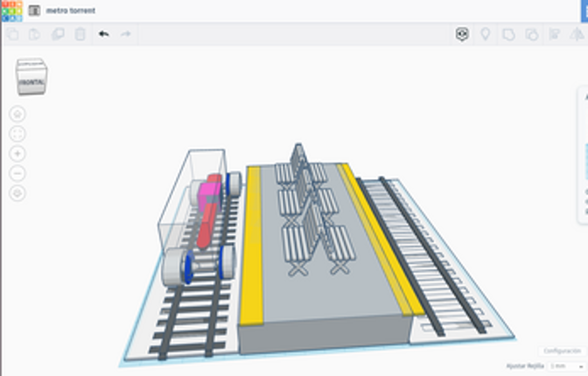Open the Tinkercad logo home

pyautogui.click(x=11, y=10)
